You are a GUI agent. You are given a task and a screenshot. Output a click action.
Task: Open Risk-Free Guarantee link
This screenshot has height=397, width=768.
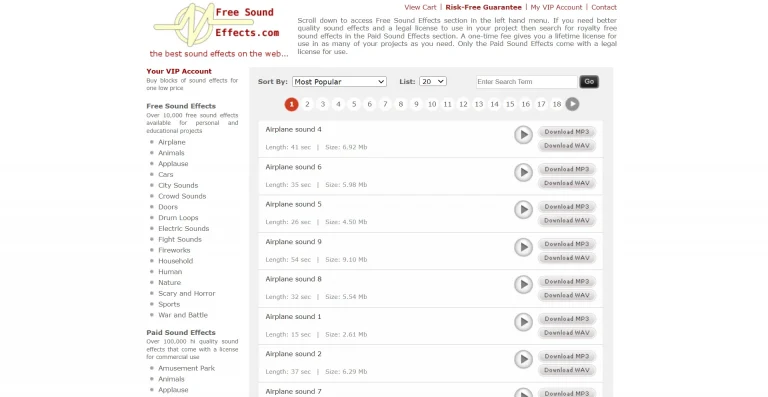[x=483, y=7]
